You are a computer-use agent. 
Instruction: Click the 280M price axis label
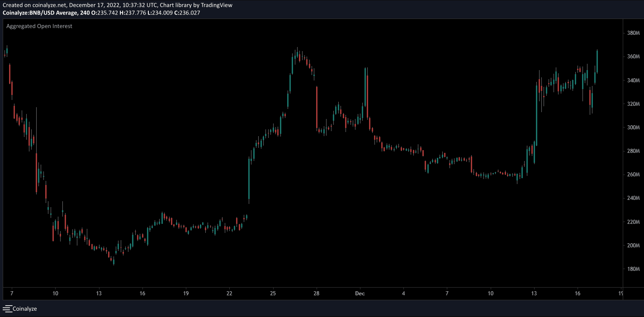pos(633,151)
